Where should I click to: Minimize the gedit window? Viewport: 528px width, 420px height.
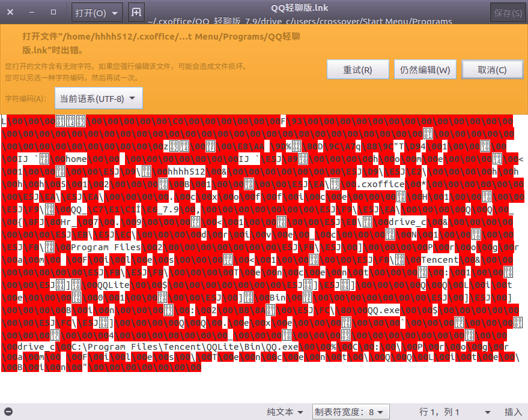(32, 12)
